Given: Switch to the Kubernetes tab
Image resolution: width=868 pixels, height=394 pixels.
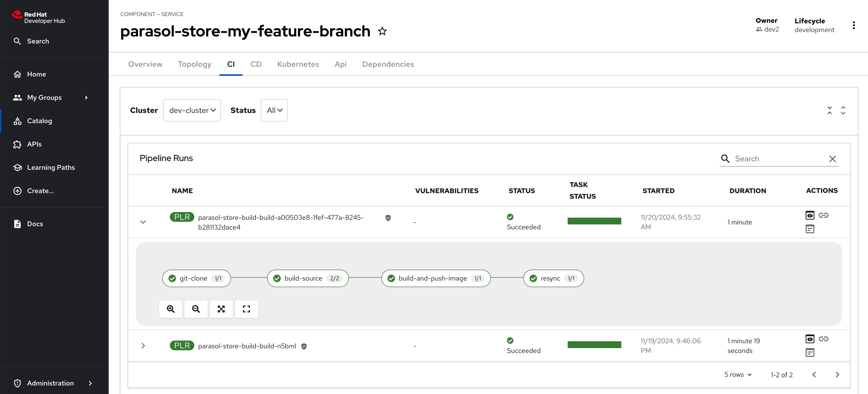Looking at the screenshot, I should pos(298,64).
